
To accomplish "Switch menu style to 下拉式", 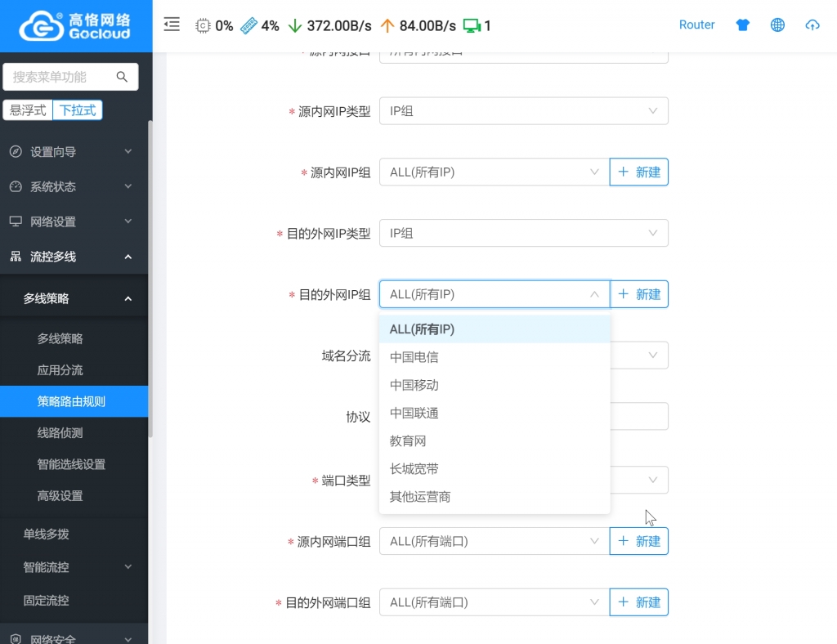I will point(78,110).
